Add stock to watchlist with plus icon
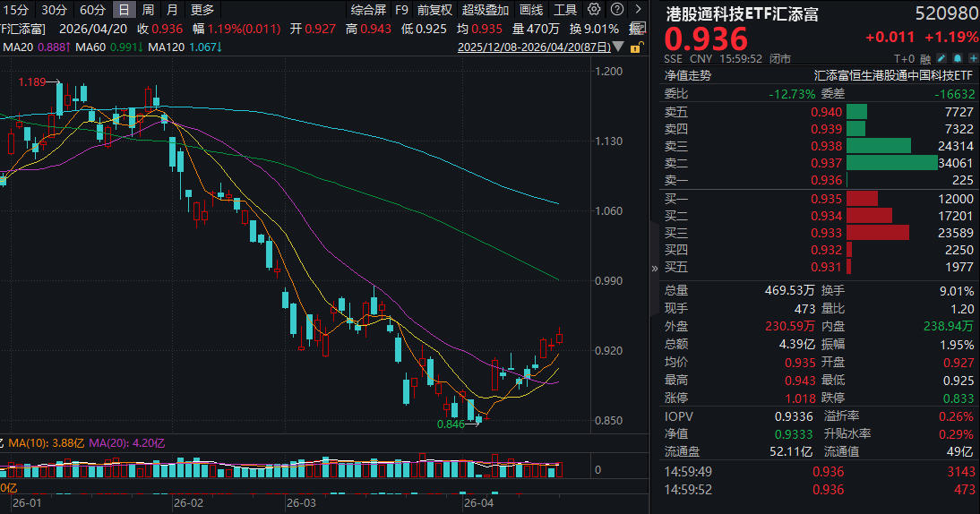980x514 pixels. [x=973, y=58]
